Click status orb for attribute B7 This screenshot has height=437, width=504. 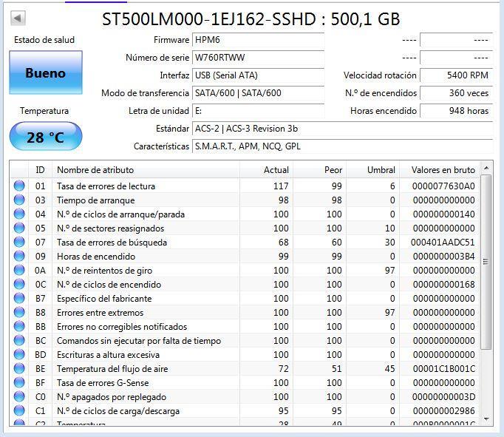(19, 298)
